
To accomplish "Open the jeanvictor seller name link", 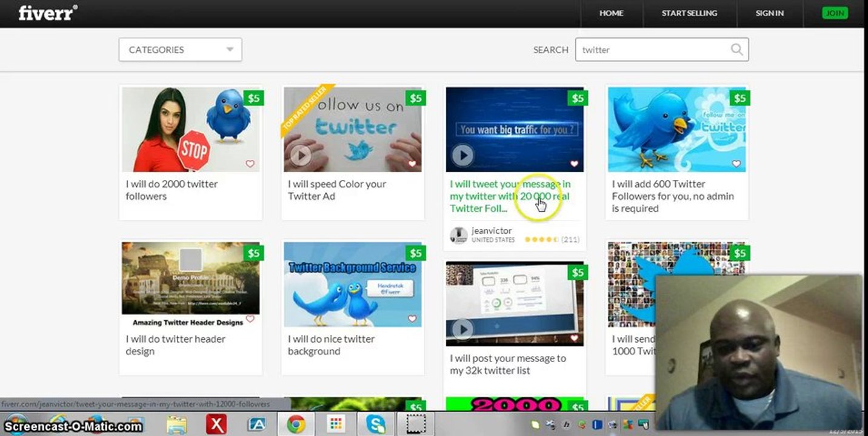I will [x=492, y=231].
